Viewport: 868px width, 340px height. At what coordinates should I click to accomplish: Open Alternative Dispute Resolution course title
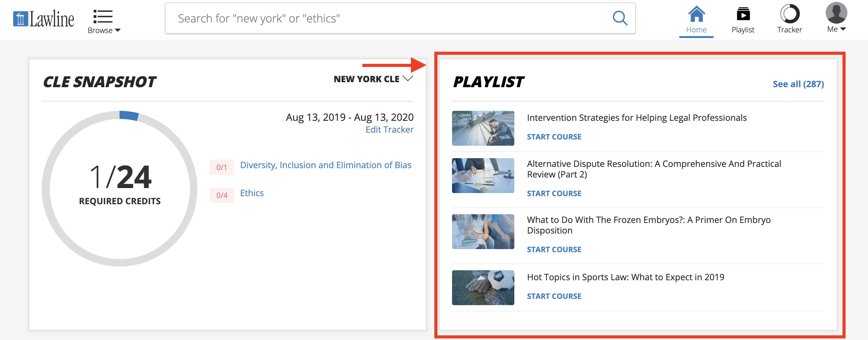[654, 169]
